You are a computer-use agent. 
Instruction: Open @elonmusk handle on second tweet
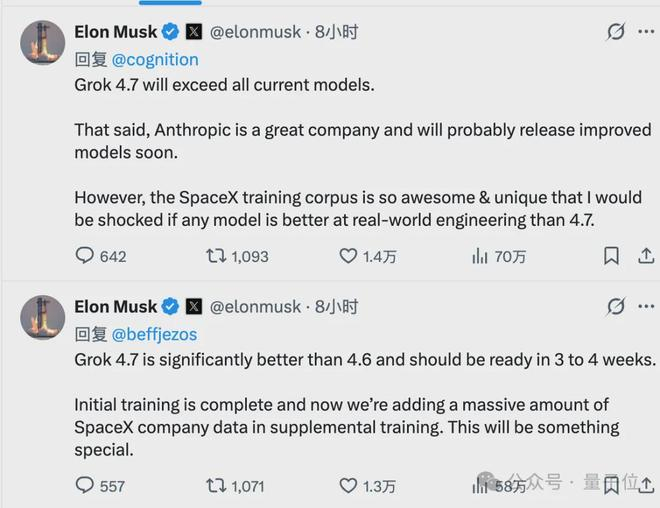click(255, 307)
